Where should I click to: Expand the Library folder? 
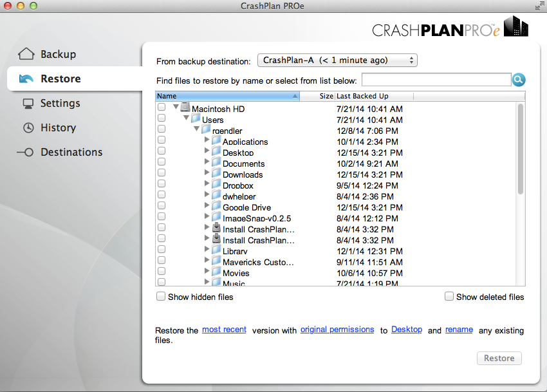point(207,249)
